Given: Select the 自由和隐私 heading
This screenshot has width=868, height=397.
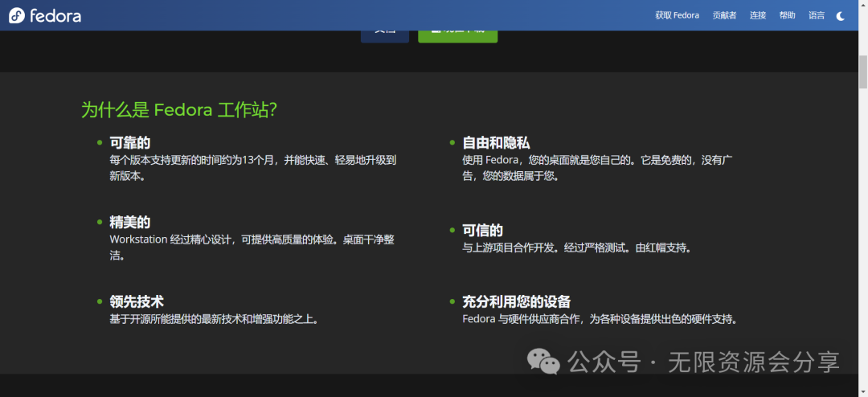Looking at the screenshot, I should click(496, 143).
